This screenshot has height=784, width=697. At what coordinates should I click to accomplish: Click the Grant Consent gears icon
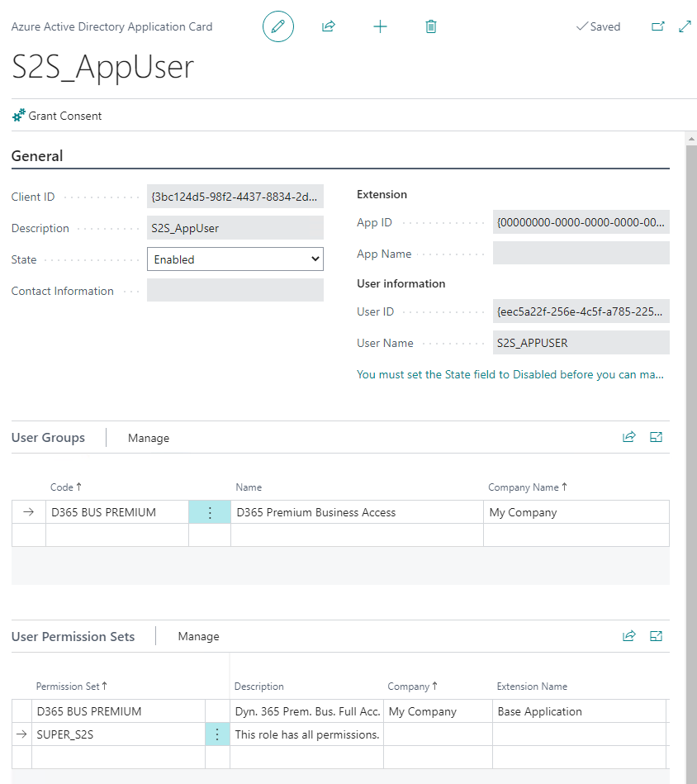coord(18,116)
